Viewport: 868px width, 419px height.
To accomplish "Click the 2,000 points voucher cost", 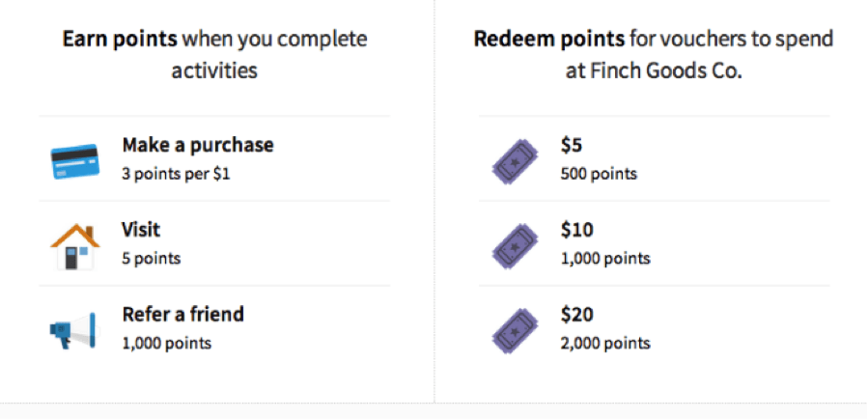I will click(605, 343).
